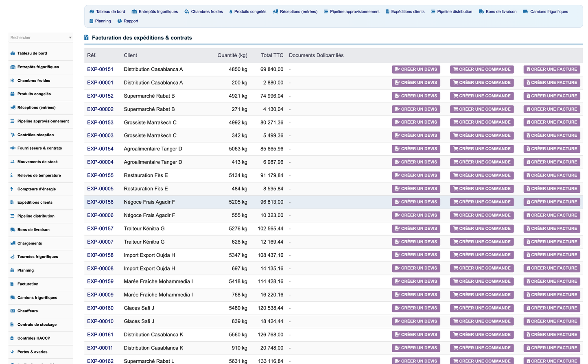Image resolution: width=588 pixels, height=364 pixels.
Task: Click the Mouvements de stock sidebar icon
Action: [x=12, y=162]
